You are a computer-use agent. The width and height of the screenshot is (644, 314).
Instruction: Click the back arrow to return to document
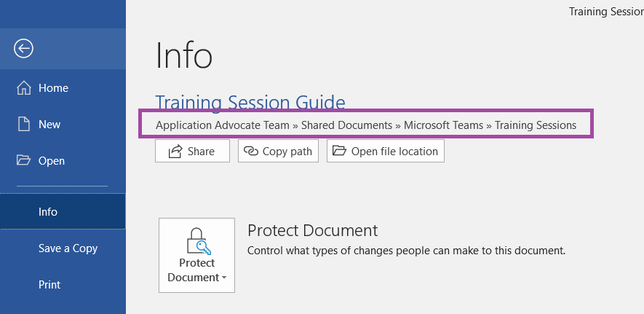(x=23, y=49)
